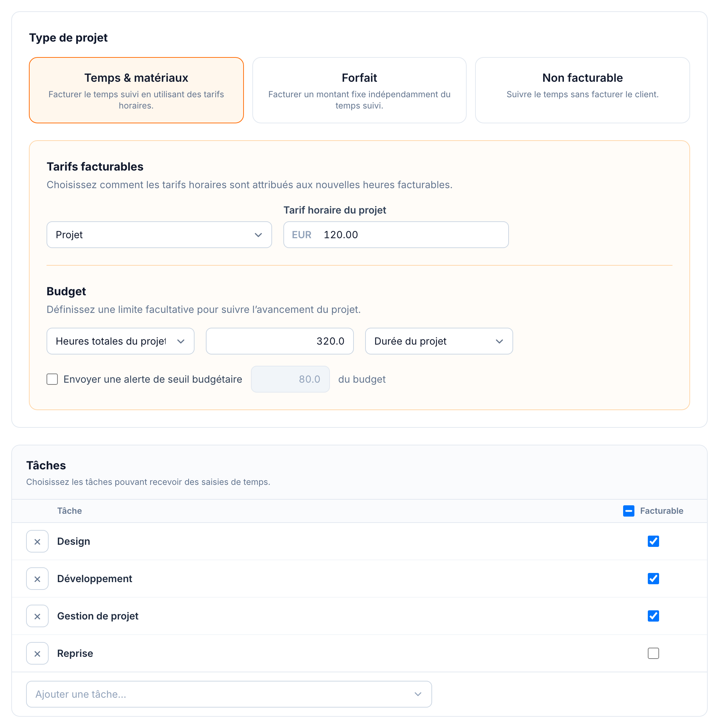Open the Ajouter une tâche dropdown
719x728 pixels.
click(x=229, y=694)
